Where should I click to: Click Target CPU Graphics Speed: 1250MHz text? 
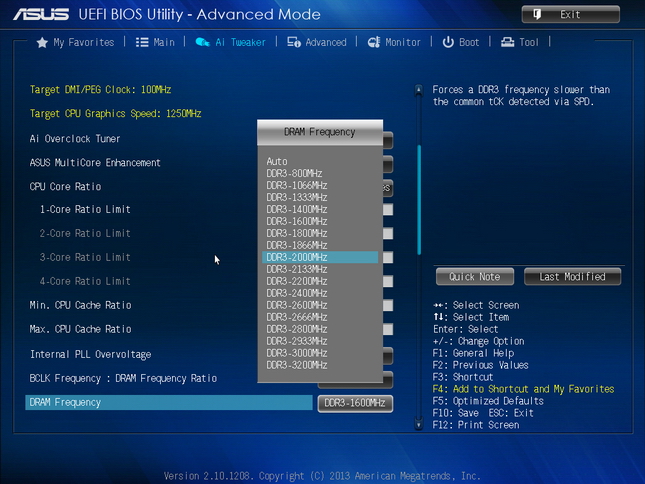(116, 113)
